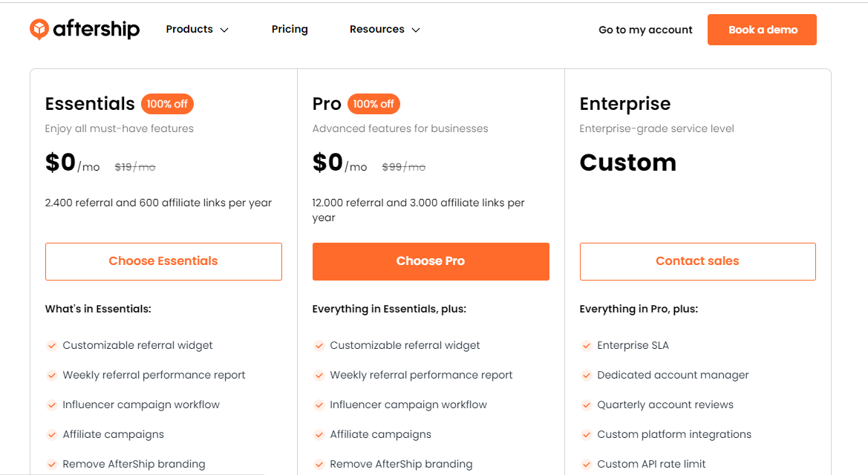Click the chevron arrow beside Products
The height and width of the screenshot is (475, 868).
pyautogui.click(x=224, y=30)
